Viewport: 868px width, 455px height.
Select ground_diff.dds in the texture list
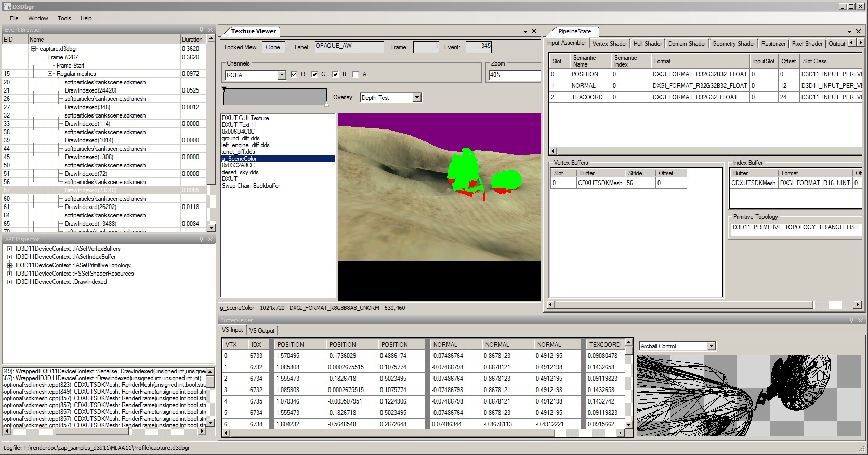click(241, 138)
